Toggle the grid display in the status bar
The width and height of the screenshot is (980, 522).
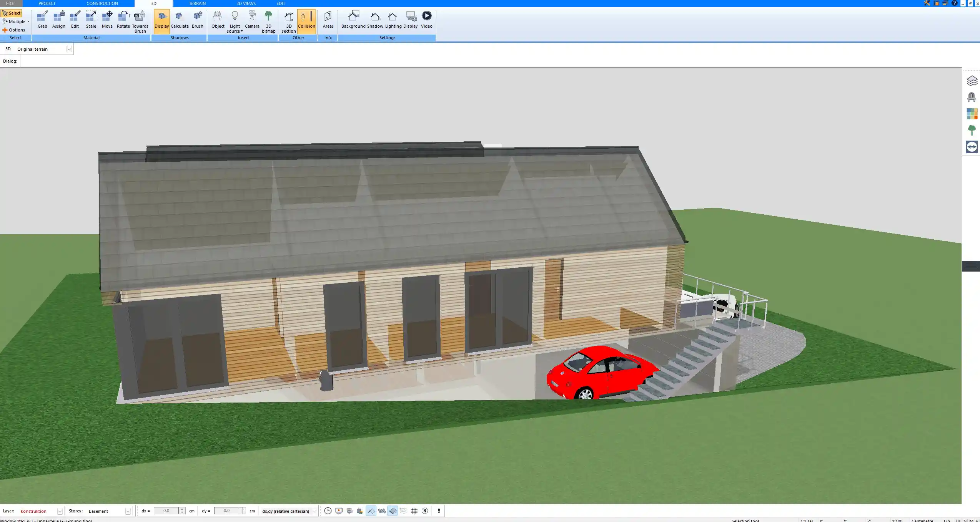(414, 511)
